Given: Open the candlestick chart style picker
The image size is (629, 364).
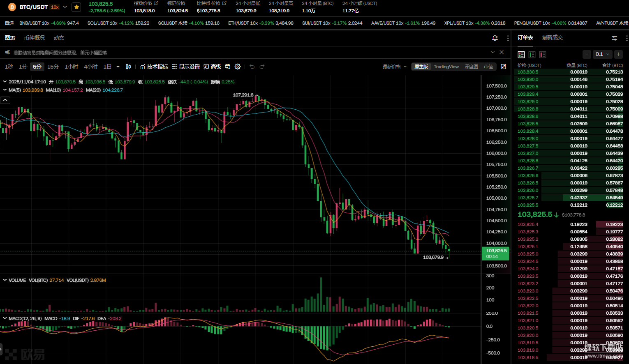Looking at the screenshot, I should coord(128,67).
